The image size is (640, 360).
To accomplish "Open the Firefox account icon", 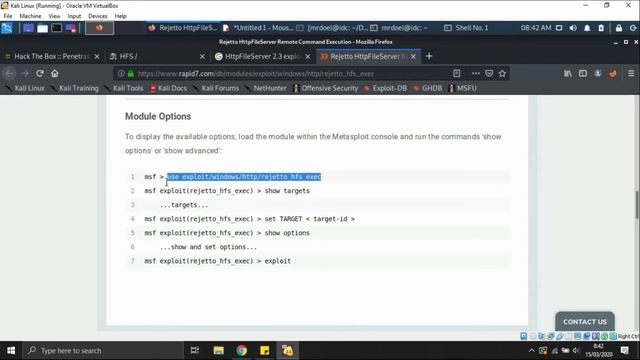I will click(598, 73).
